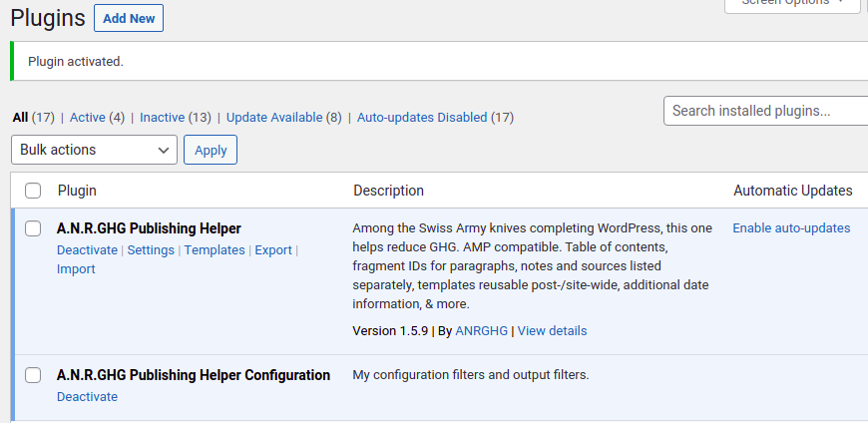The width and height of the screenshot is (868, 423).
Task: Check the Publishing Helper Configuration checkbox
Action: [33, 375]
